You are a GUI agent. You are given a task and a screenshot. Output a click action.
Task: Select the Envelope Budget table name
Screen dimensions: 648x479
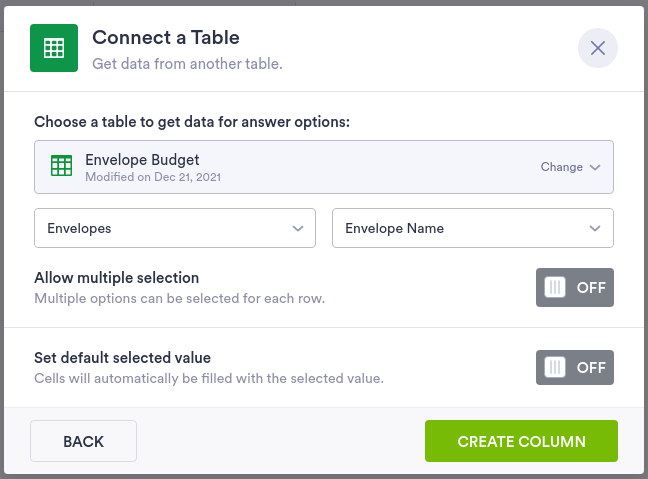(x=142, y=159)
